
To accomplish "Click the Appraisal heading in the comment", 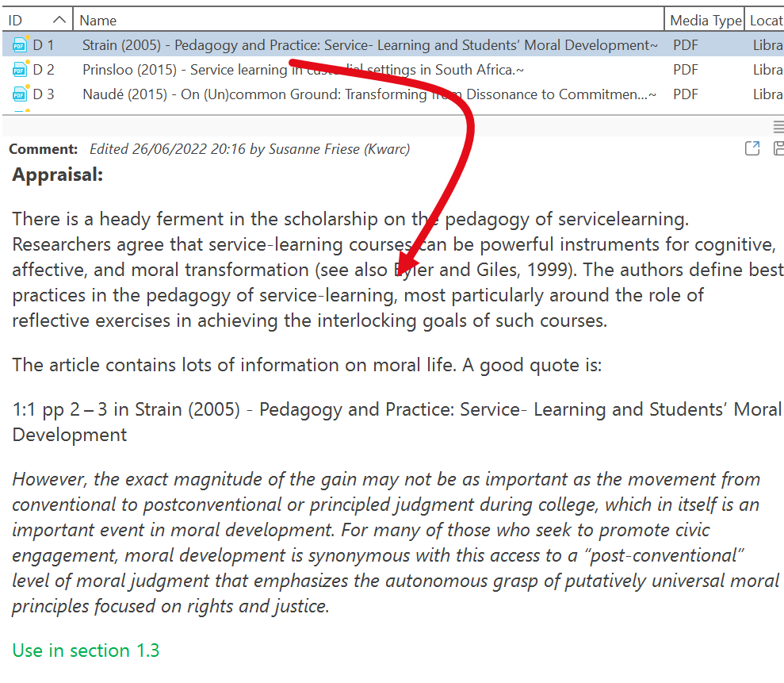I will point(58,175).
